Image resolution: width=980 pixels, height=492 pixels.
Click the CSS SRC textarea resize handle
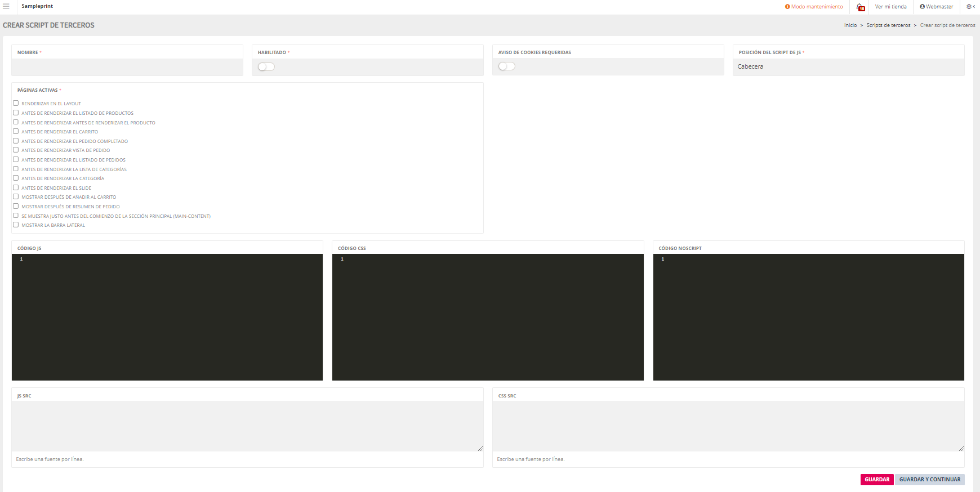point(961,449)
